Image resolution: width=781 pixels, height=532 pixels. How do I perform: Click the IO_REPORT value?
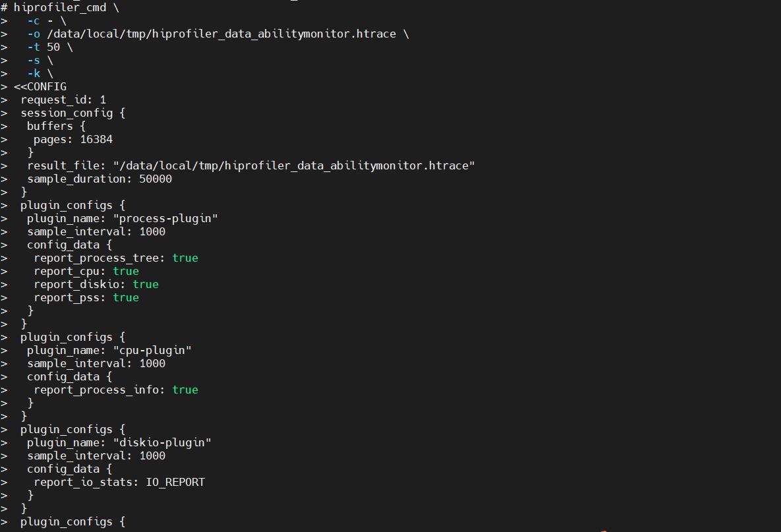[175, 483]
